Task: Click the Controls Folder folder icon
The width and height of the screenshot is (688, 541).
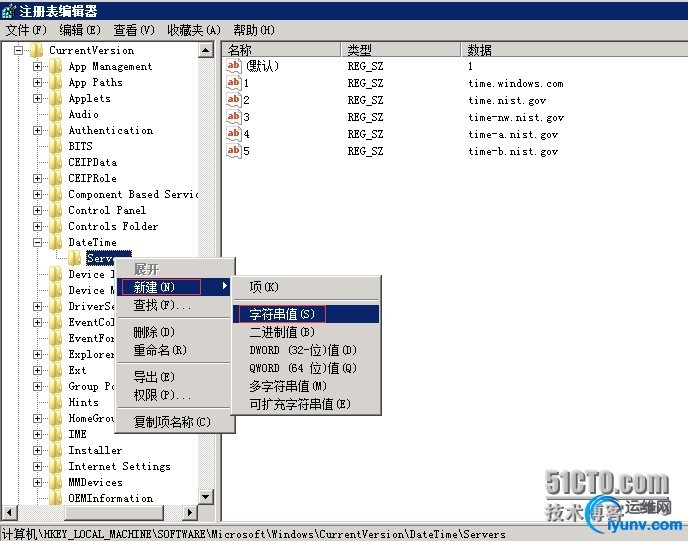Action: tap(55, 226)
